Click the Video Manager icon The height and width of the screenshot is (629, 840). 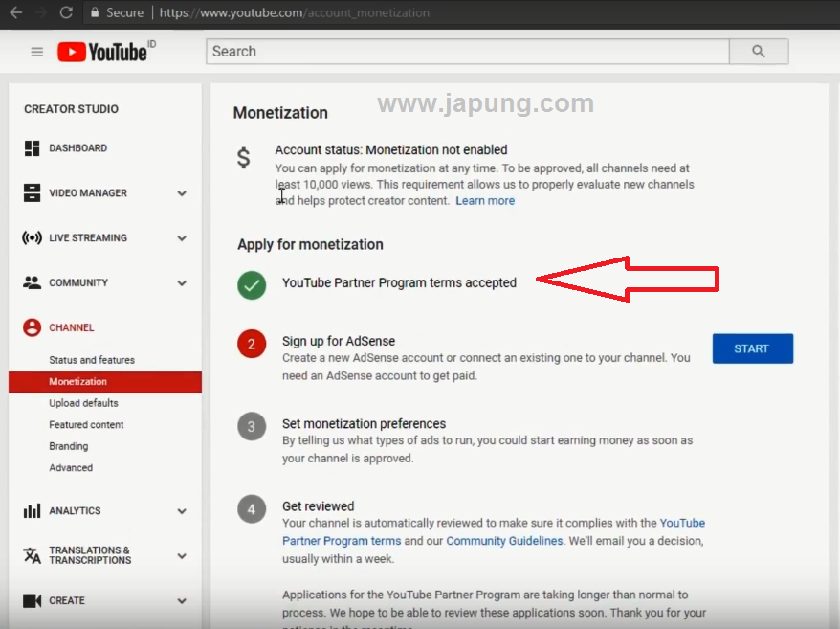coord(33,193)
